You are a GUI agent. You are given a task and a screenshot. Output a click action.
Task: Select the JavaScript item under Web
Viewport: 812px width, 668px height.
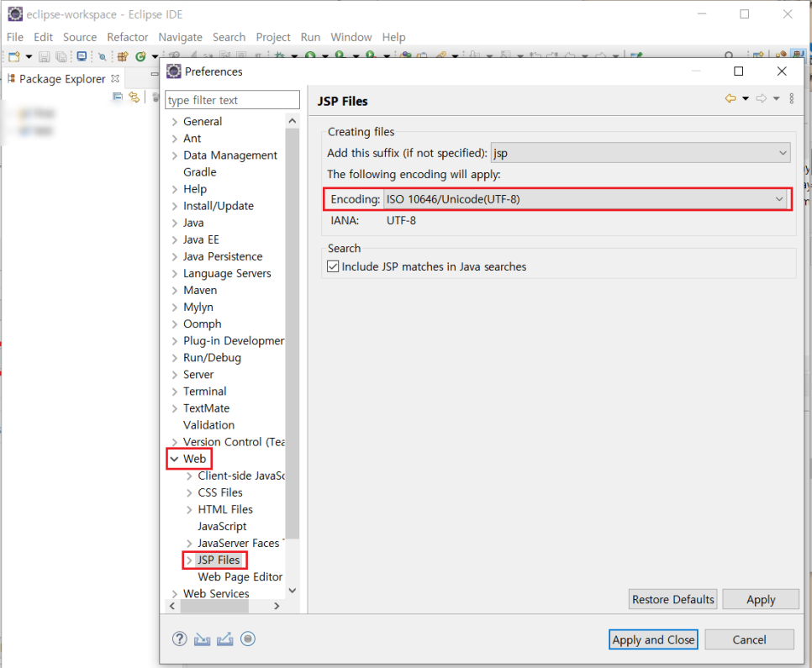[x=222, y=527]
